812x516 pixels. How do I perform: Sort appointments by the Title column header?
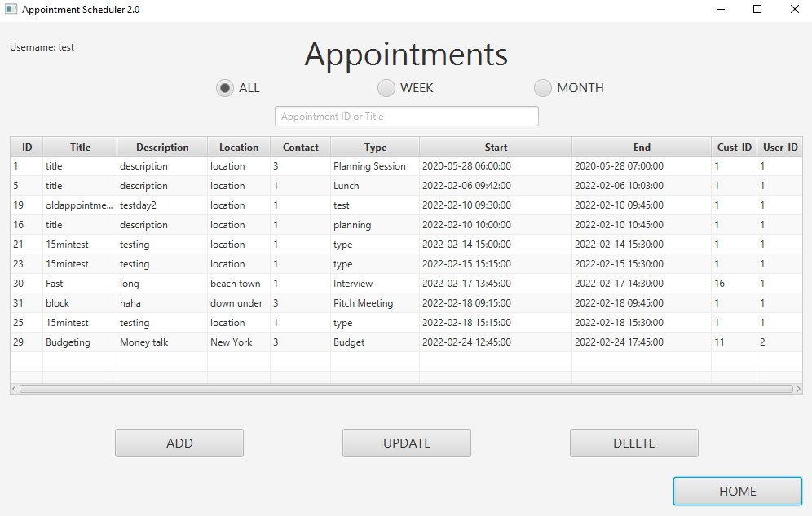pos(80,147)
